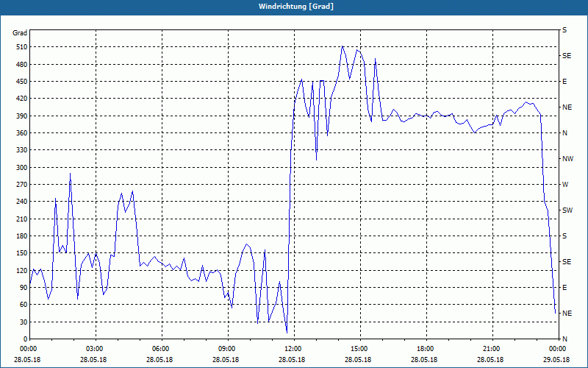This screenshot has width=588, height=368.
Task: Click the W compass direction label
Action: pyautogui.click(x=565, y=185)
